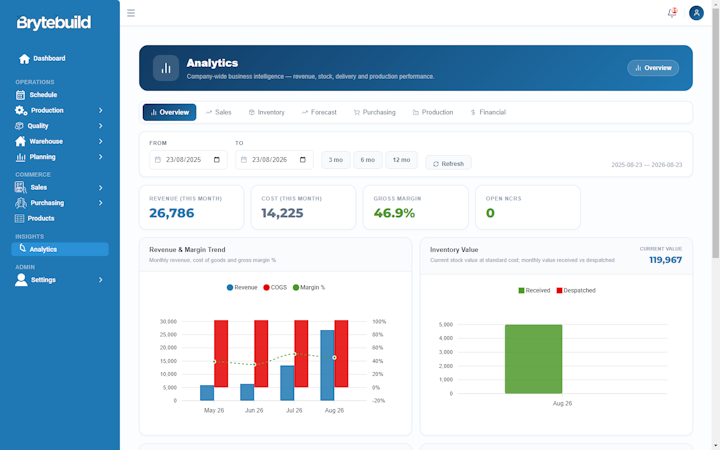Screen dimensions: 720x450
Task: Click the Refresh button
Action: (448, 163)
